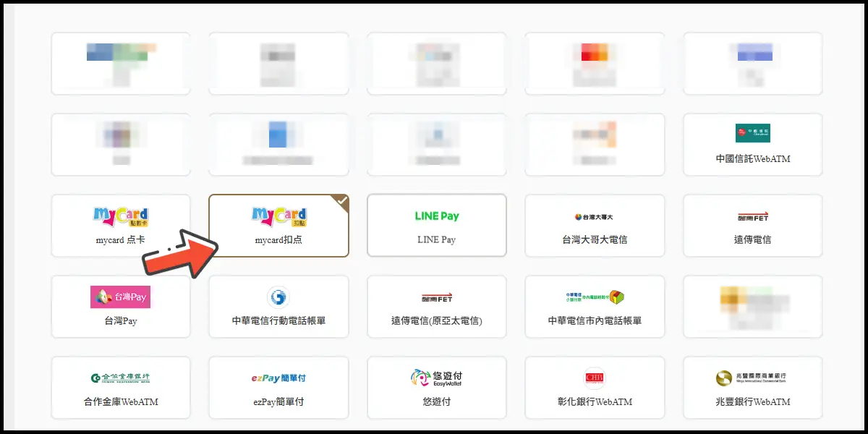Image resolution: width=868 pixels, height=434 pixels.
Task: Select 中國信託WebATM option
Action: click(x=753, y=145)
